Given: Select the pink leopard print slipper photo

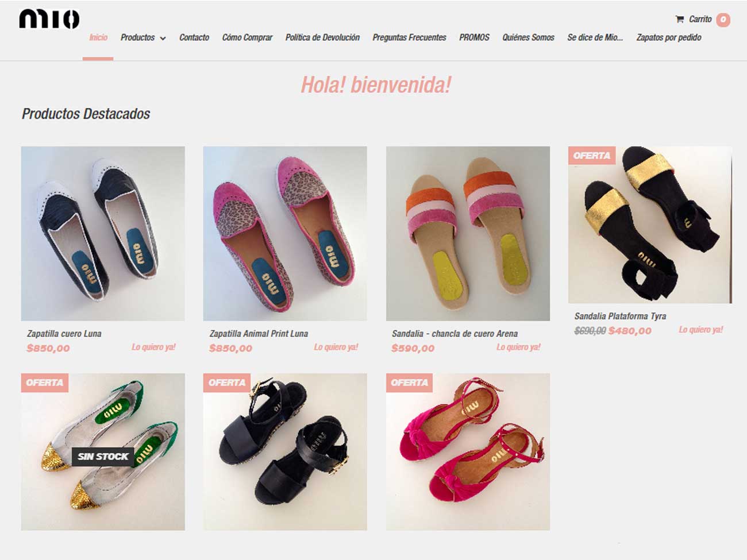Looking at the screenshot, I should click(285, 233).
